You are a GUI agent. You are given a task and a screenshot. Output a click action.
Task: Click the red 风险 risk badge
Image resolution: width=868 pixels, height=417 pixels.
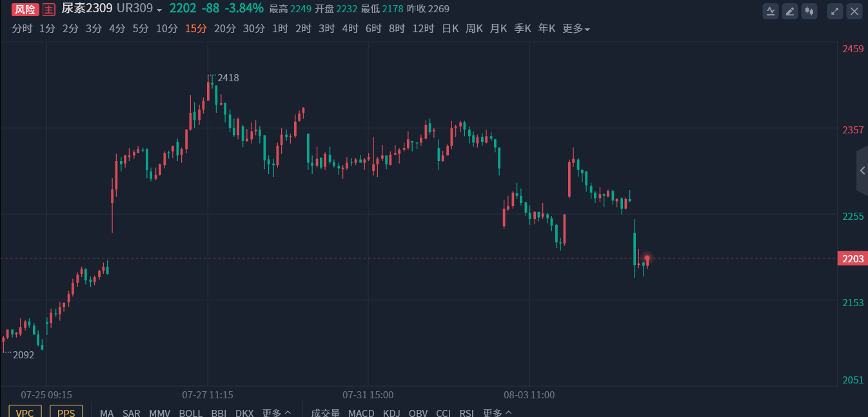coord(25,9)
